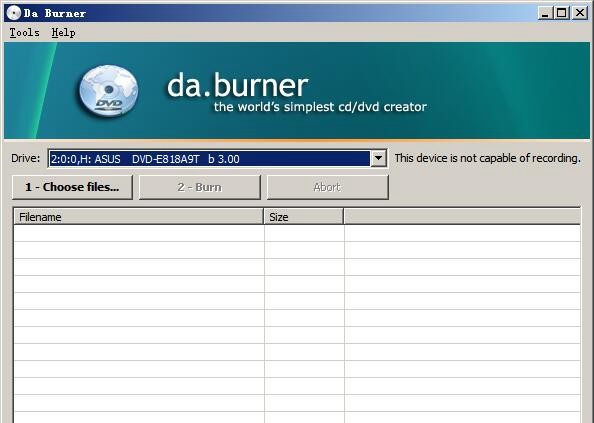The height and width of the screenshot is (423, 594).
Task: Expand the Drive dropdown arrow
Action: (378, 158)
